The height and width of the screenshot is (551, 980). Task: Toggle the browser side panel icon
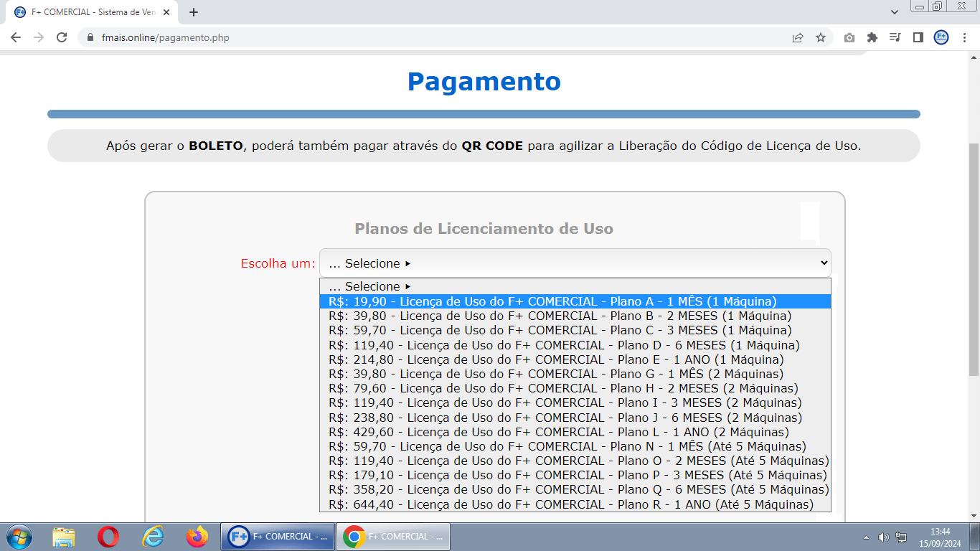(918, 37)
